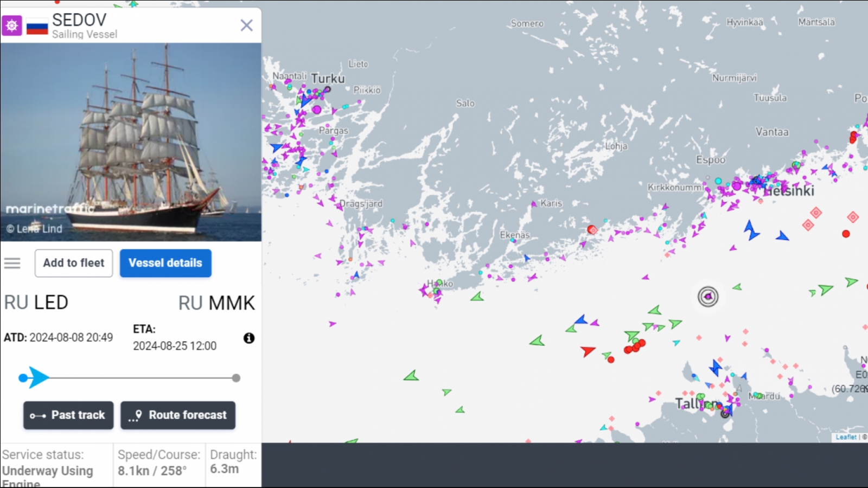Select the circled SEDOV vessel marker on map
Viewport: 868px width, 488px height.
708,296
